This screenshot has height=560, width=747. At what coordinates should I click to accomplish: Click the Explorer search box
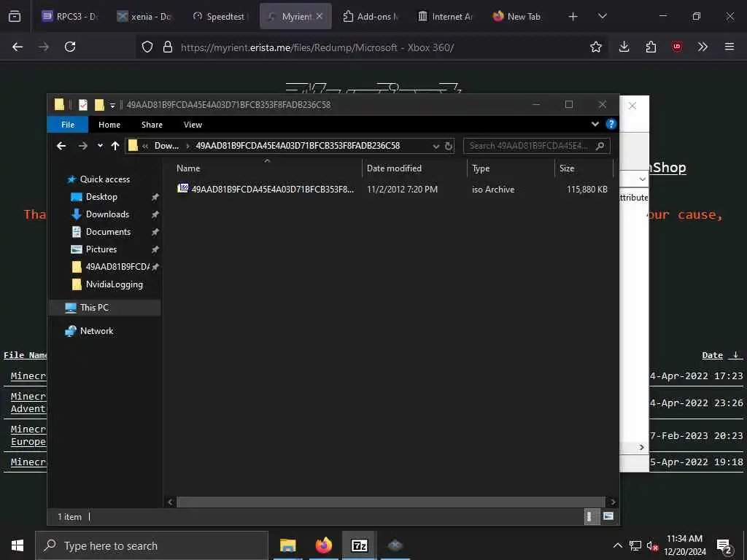[x=536, y=146]
